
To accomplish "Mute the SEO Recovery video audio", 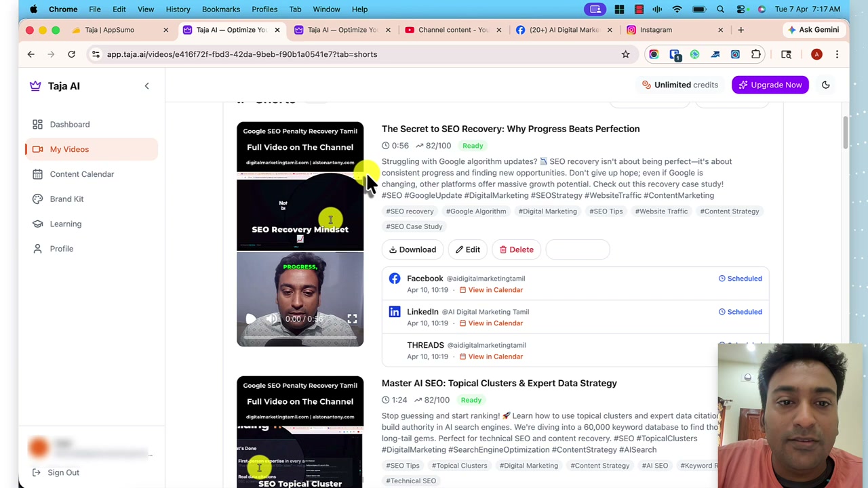I will tap(271, 319).
